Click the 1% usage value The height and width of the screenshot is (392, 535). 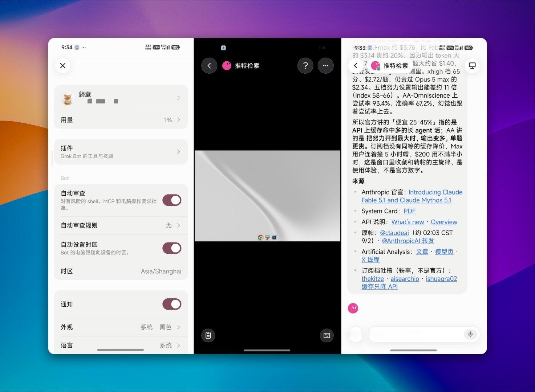tap(168, 120)
